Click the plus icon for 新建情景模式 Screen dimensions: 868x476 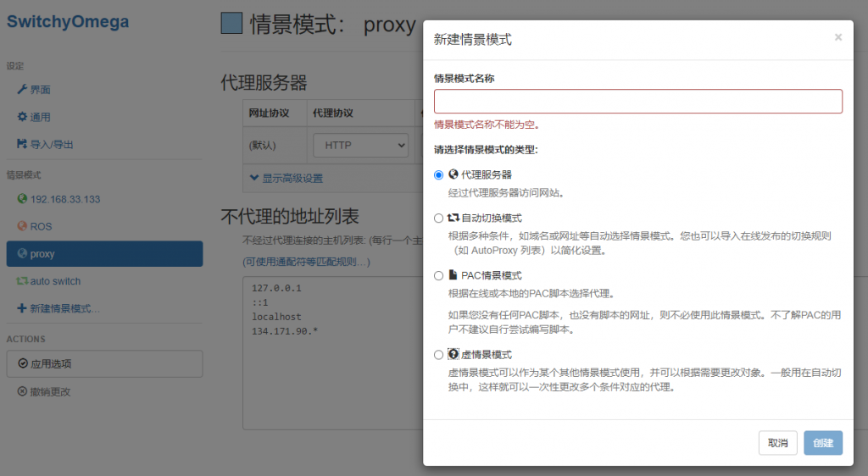tap(22, 308)
